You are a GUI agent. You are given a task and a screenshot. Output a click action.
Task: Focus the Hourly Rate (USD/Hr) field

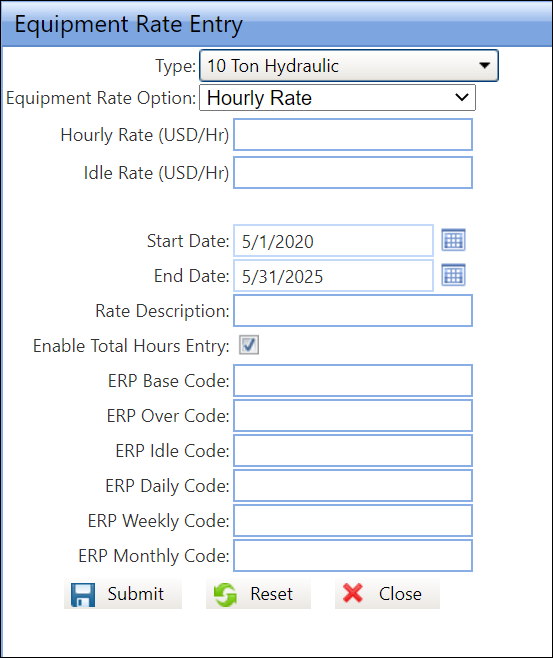click(x=353, y=135)
